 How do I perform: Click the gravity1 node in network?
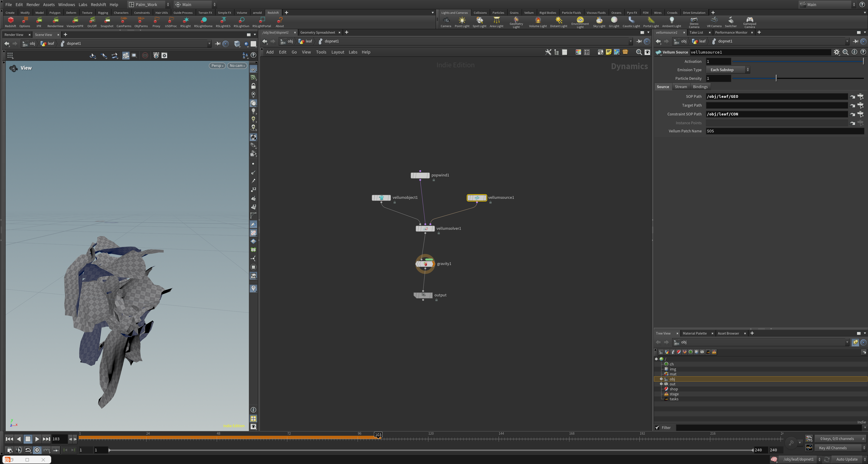click(425, 264)
